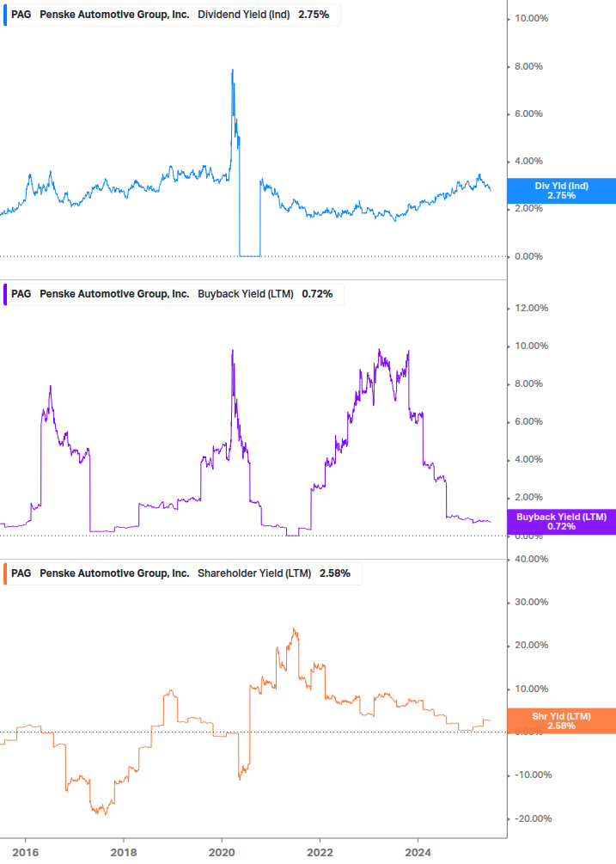Click the -10.00% label on the shareholder yield axis

(533, 775)
